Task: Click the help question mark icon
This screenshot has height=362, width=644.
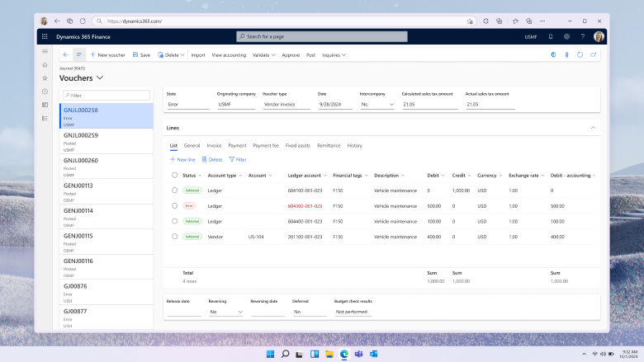Action: tap(582, 37)
